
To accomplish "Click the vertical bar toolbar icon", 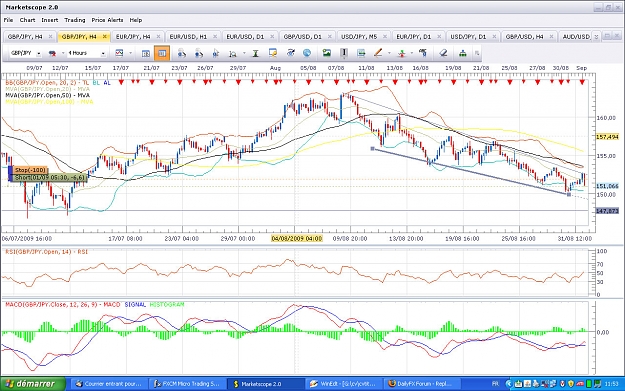I will click(344, 53).
